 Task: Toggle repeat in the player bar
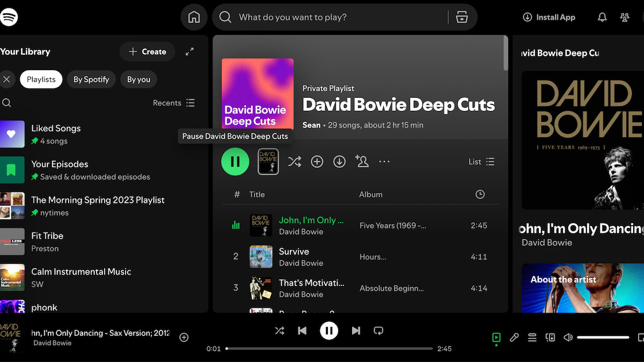tap(378, 331)
